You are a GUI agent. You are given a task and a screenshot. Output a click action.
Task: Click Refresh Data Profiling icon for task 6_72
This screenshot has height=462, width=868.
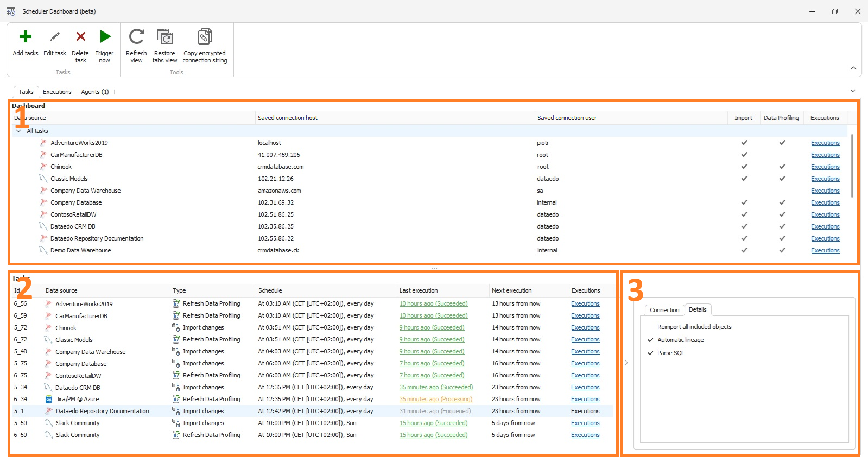(x=176, y=339)
